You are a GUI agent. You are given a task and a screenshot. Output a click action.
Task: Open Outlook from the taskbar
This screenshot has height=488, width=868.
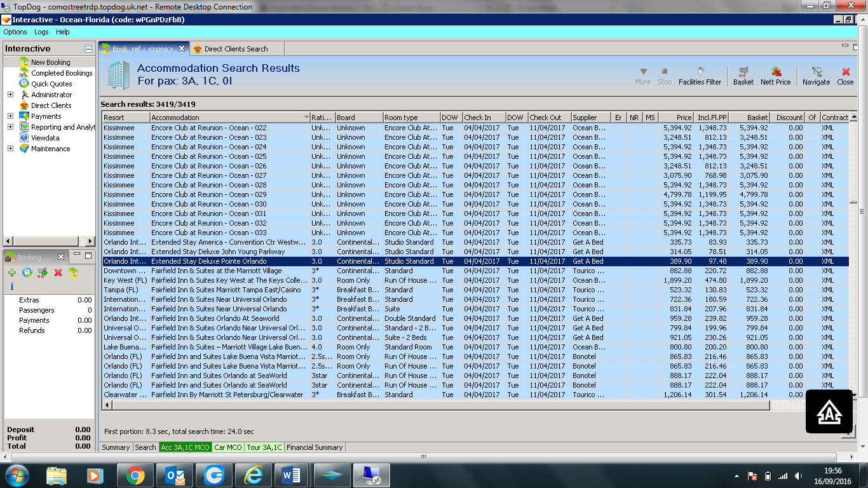pos(174,475)
